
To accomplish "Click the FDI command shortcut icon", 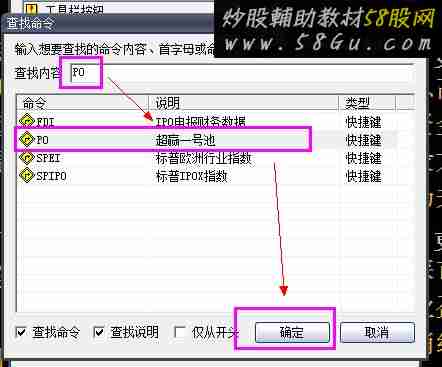I will 27,121.
